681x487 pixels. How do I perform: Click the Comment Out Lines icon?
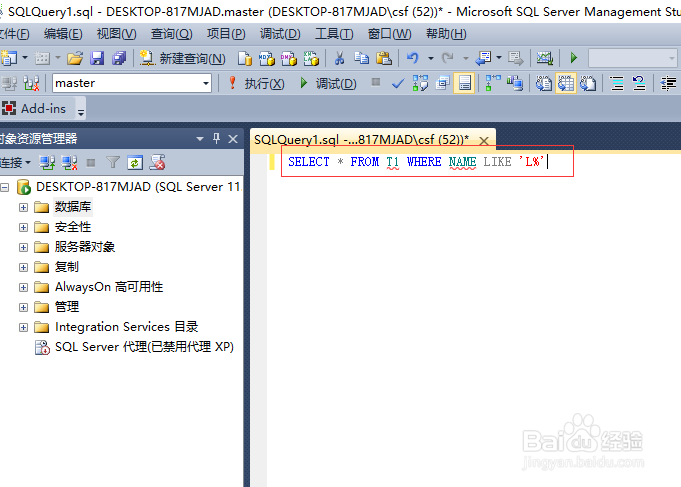click(617, 83)
